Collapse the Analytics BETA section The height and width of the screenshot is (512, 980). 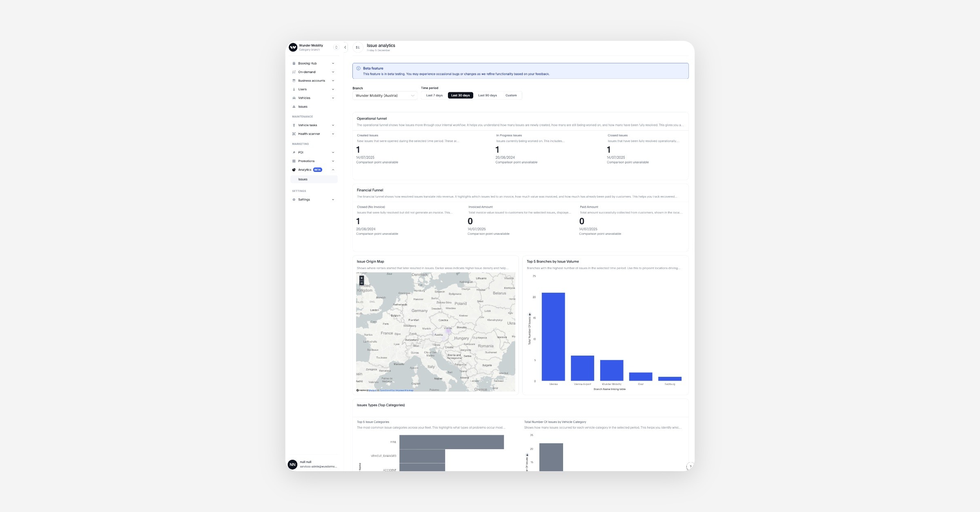[333, 170]
